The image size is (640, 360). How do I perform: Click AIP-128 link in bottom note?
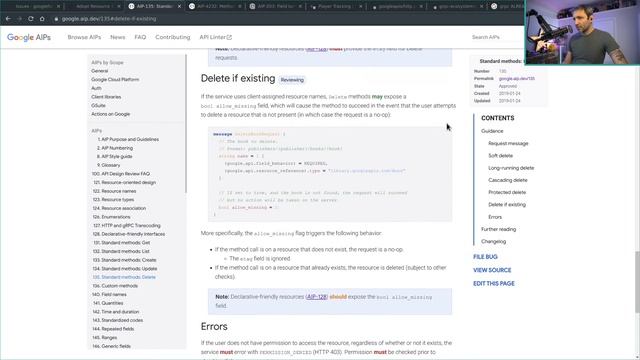[317, 297]
